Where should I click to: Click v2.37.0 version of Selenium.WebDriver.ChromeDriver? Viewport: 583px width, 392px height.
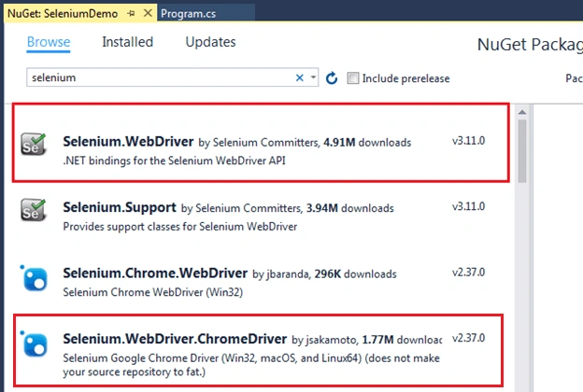(x=468, y=338)
